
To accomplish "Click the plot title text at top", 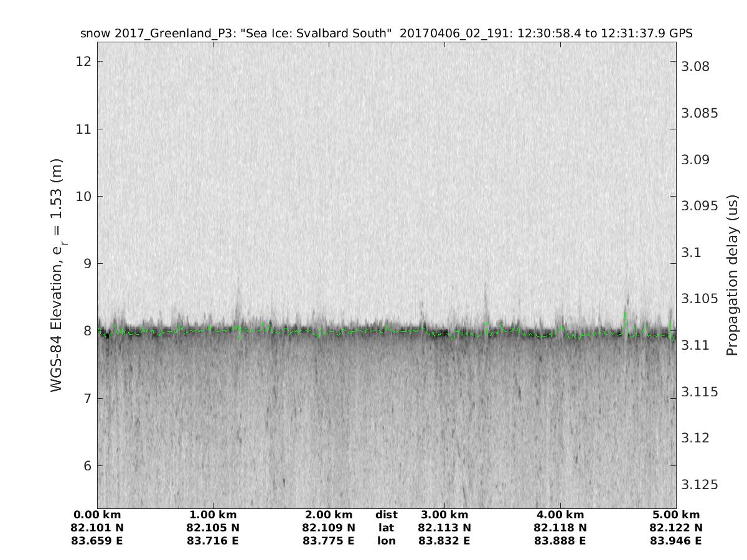I will pyautogui.click(x=386, y=33).
